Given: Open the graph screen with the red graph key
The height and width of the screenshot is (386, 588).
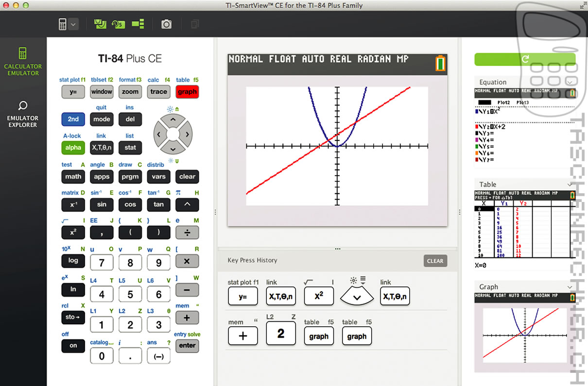Looking at the screenshot, I should [187, 92].
